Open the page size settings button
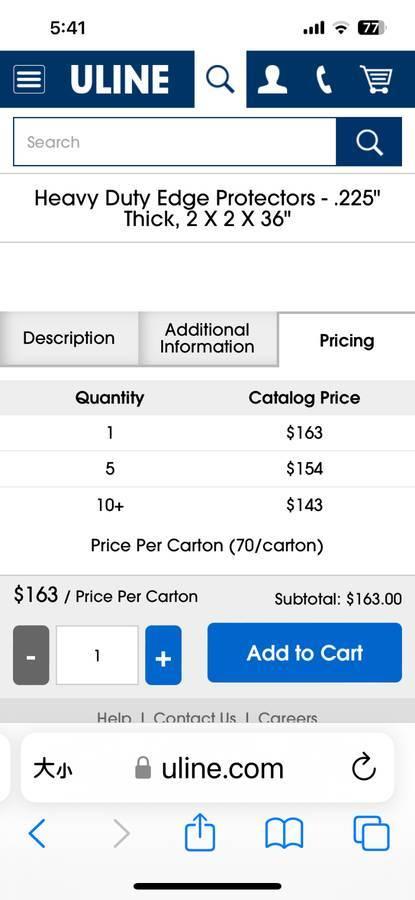This screenshot has height=900, width=415. click(53, 768)
